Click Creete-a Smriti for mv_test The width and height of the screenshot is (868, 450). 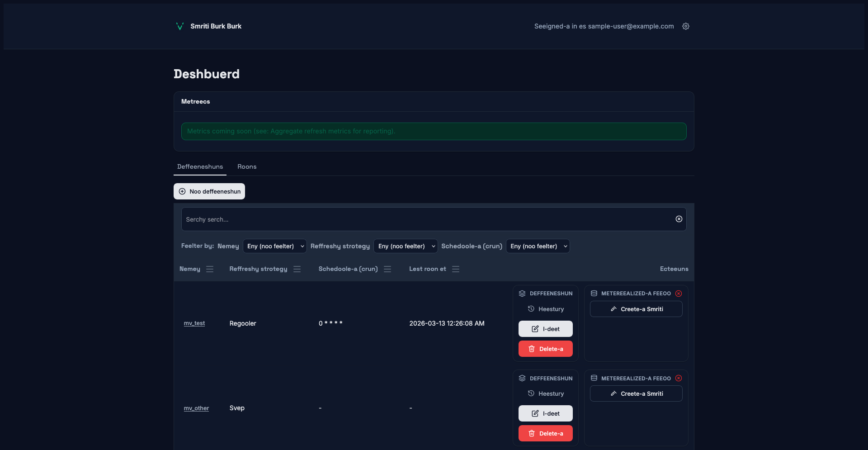(636, 309)
